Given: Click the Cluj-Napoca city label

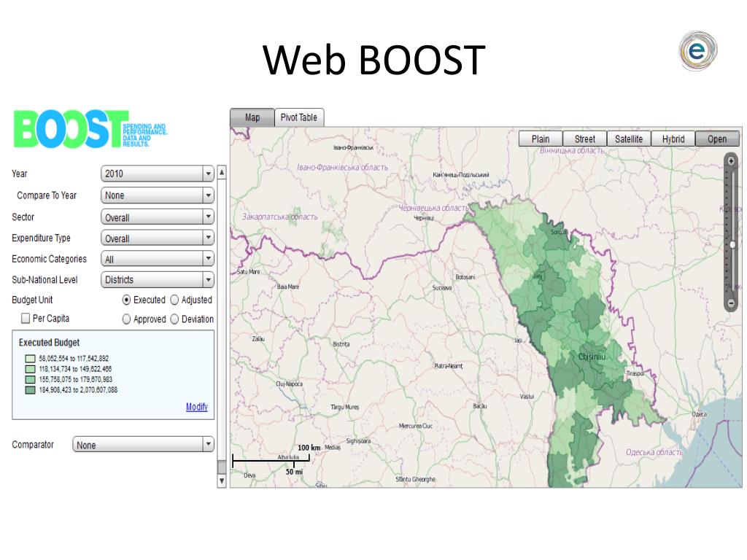Looking at the screenshot, I should click(289, 384).
